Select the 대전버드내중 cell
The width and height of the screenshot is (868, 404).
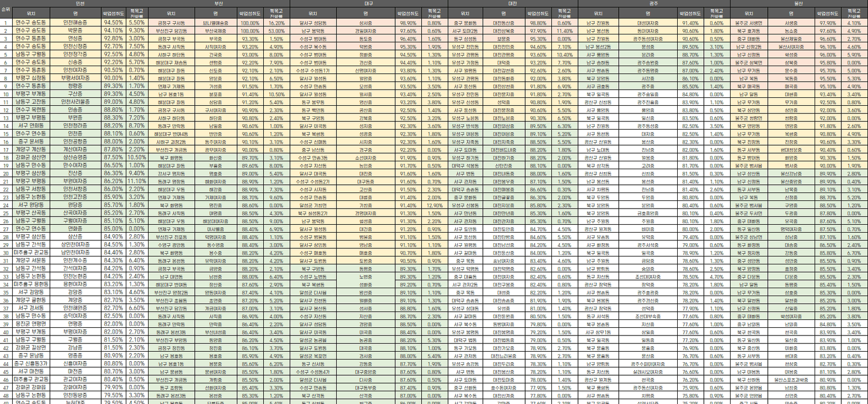pyautogui.click(x=504, y=150)
